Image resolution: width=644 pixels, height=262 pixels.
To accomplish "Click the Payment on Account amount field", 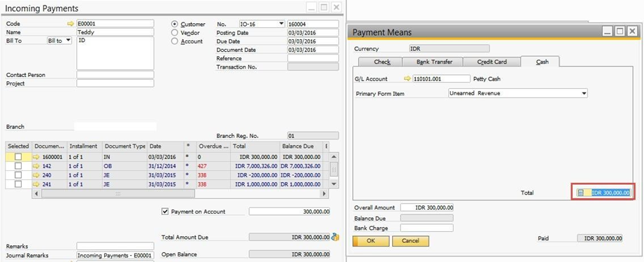I will pyautogui.click(x=289, y=212).
